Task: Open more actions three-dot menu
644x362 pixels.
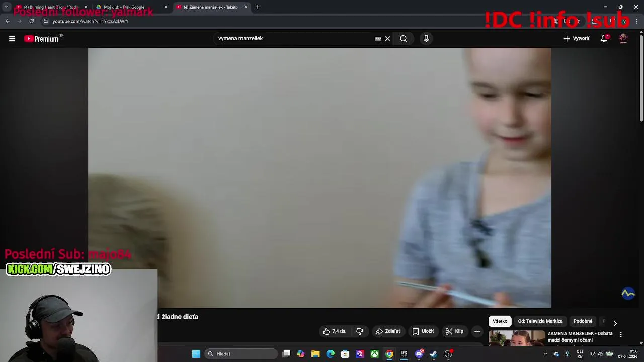Action: click(477, 331)
